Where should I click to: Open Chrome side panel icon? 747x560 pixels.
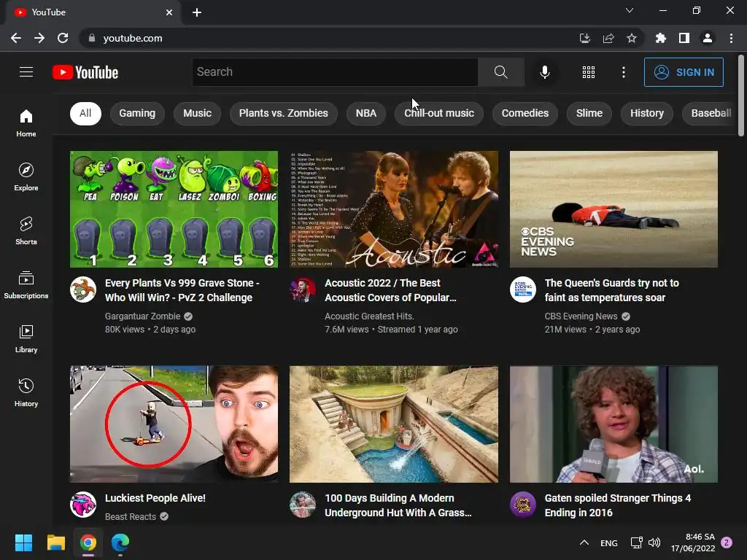(684, 38)
